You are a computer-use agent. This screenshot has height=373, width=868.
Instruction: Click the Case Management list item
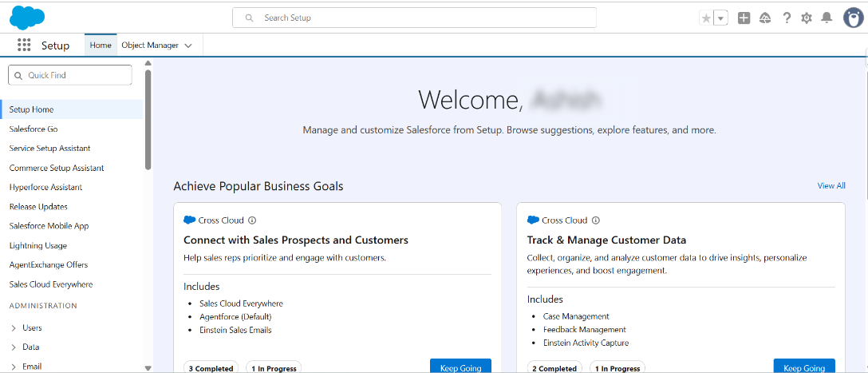coord(576,316)
